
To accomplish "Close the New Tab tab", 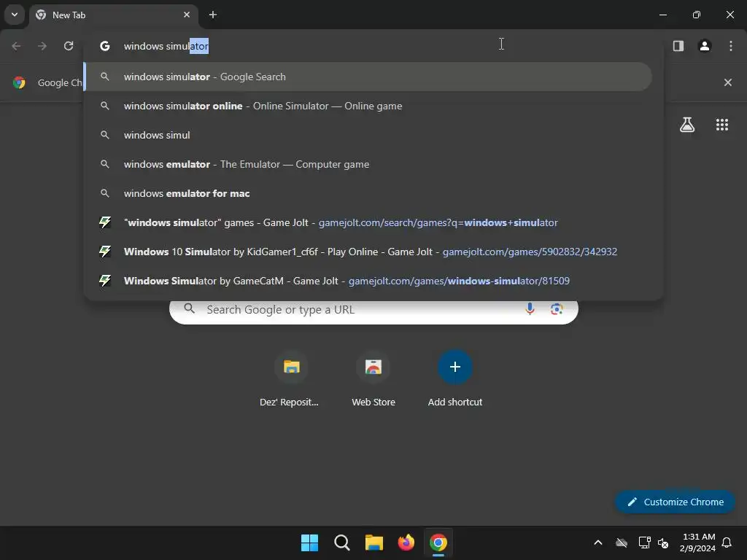I will pos(187,15).
